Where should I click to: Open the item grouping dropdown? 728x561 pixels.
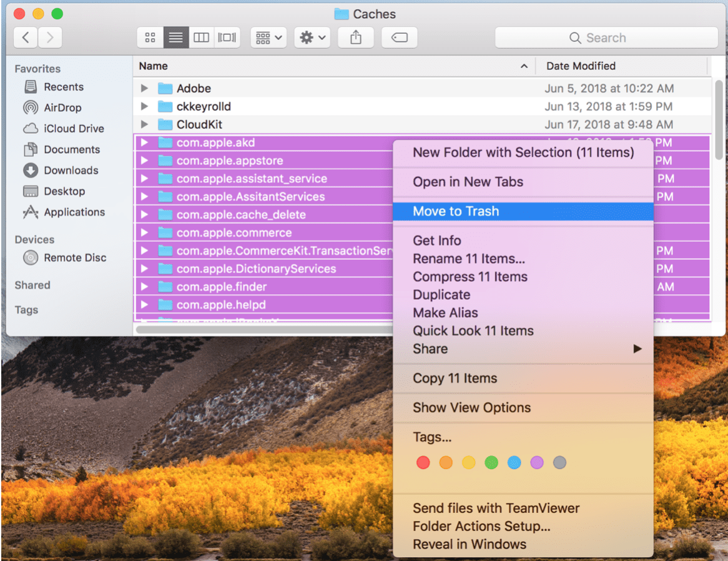[268, 37]
